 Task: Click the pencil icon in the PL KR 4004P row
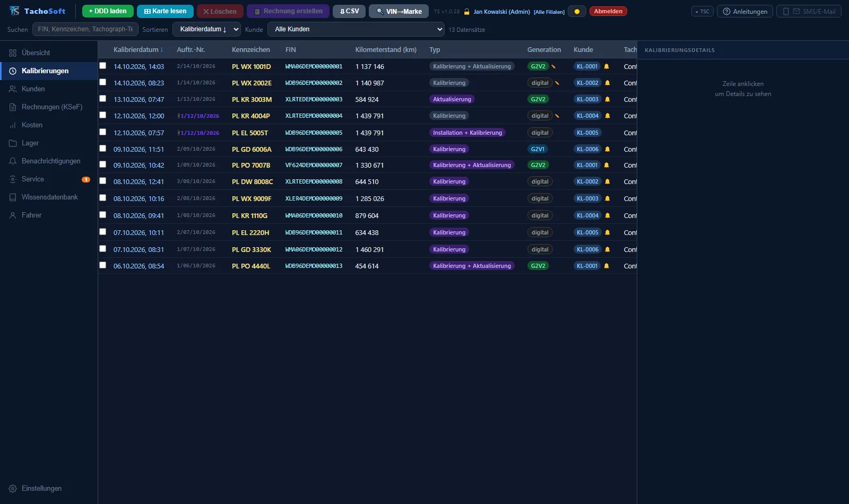[557, 116]
